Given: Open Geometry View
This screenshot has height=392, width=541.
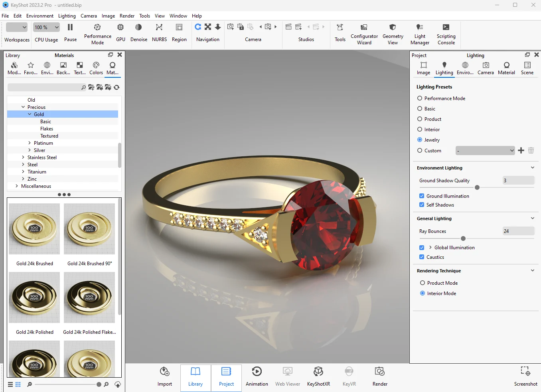Looking at the screenshot, I should coord(393,28).
